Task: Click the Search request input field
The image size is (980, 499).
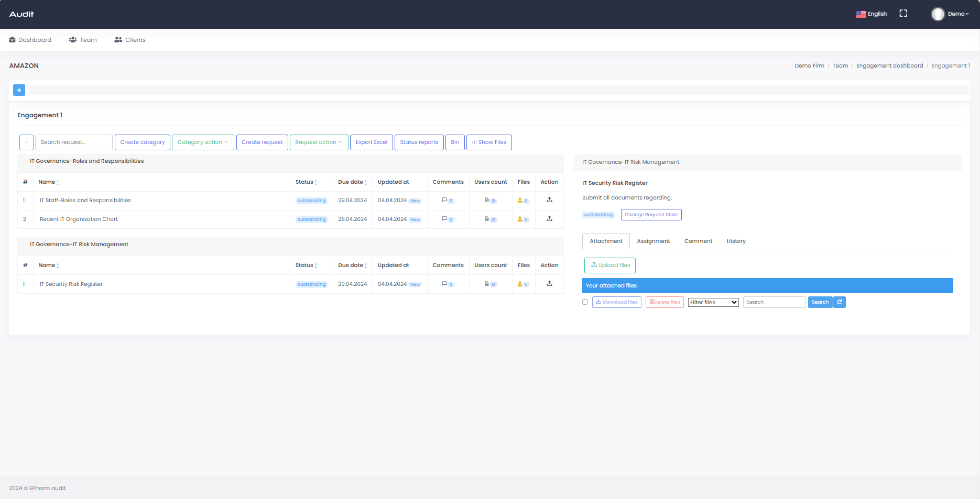Action: point(73,142)
